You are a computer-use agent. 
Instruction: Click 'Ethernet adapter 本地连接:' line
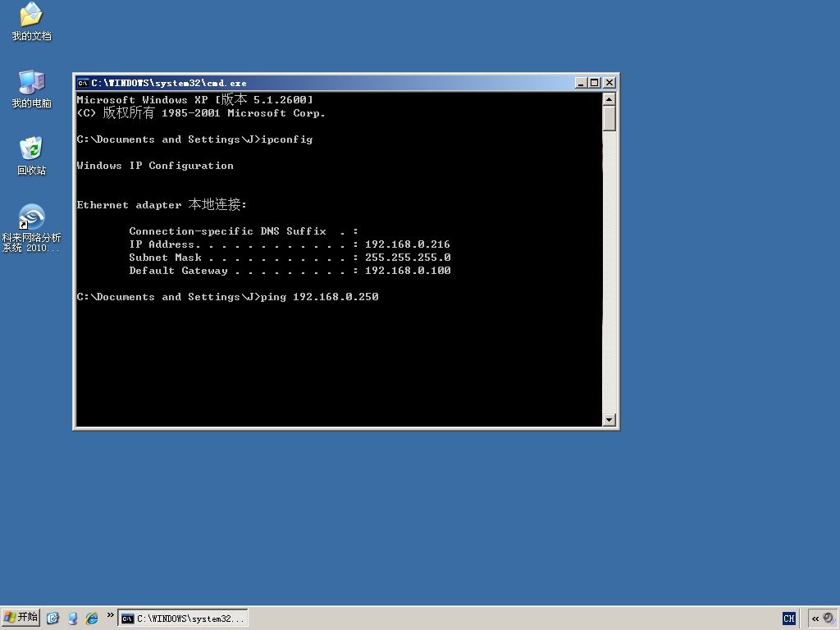162,204
